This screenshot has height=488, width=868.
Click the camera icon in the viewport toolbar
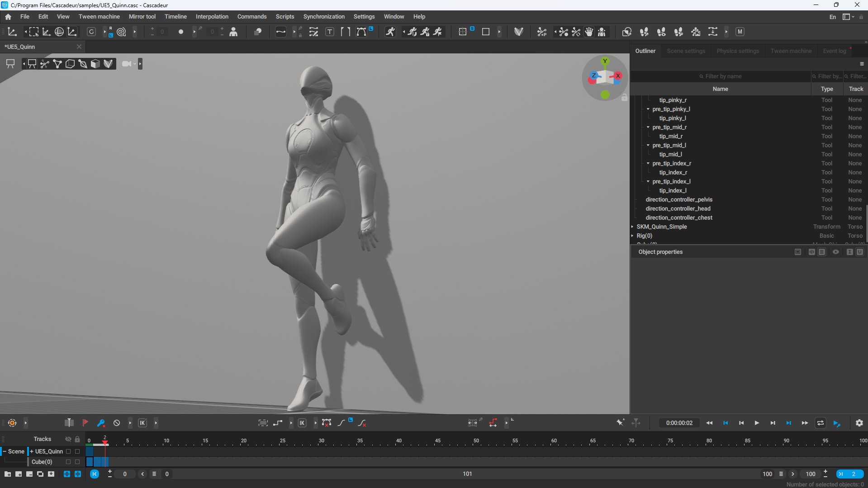point(127,64)
